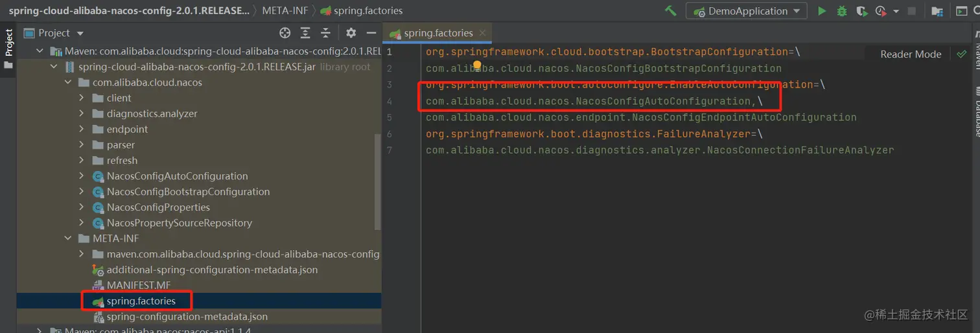Click line number 7 in the gutter
Viewport: 980px width, 333px height.
(390, 150)
